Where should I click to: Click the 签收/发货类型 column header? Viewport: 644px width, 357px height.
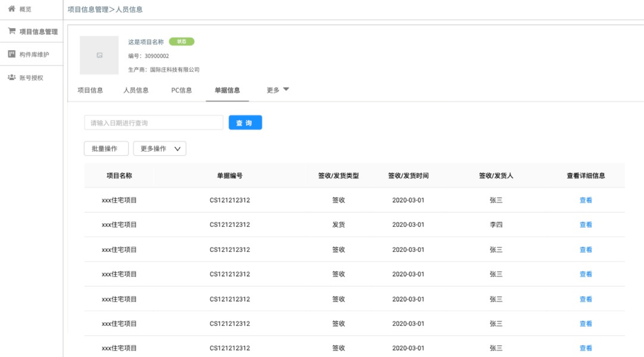339,176
